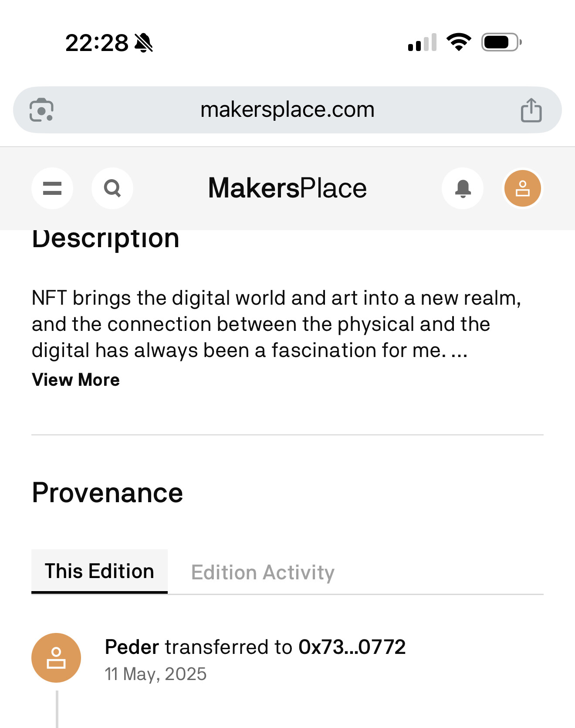The height and width of the screenshot is (728, 575).
Task: Tap the magnifier search icon
Action: click(112, 188)
